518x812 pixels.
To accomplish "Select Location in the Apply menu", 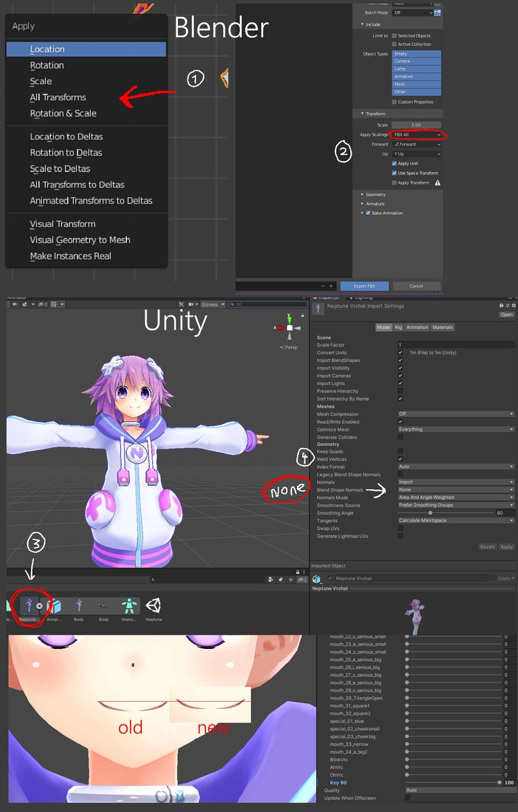I will [x=86, y=49].
